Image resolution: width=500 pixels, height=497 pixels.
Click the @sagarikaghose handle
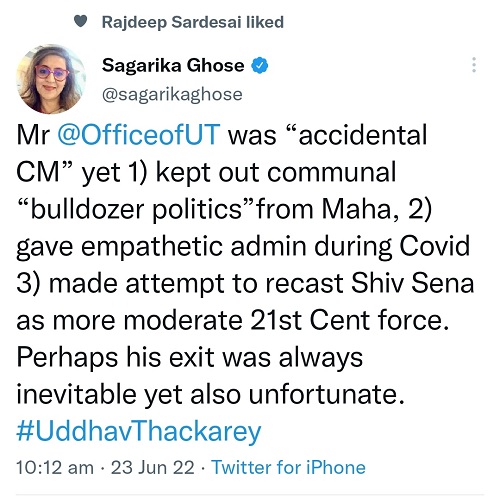point(172,95)
